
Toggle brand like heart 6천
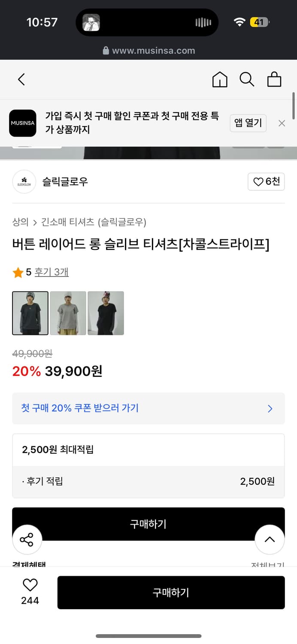pyautogui.click(x=266, y=182)
